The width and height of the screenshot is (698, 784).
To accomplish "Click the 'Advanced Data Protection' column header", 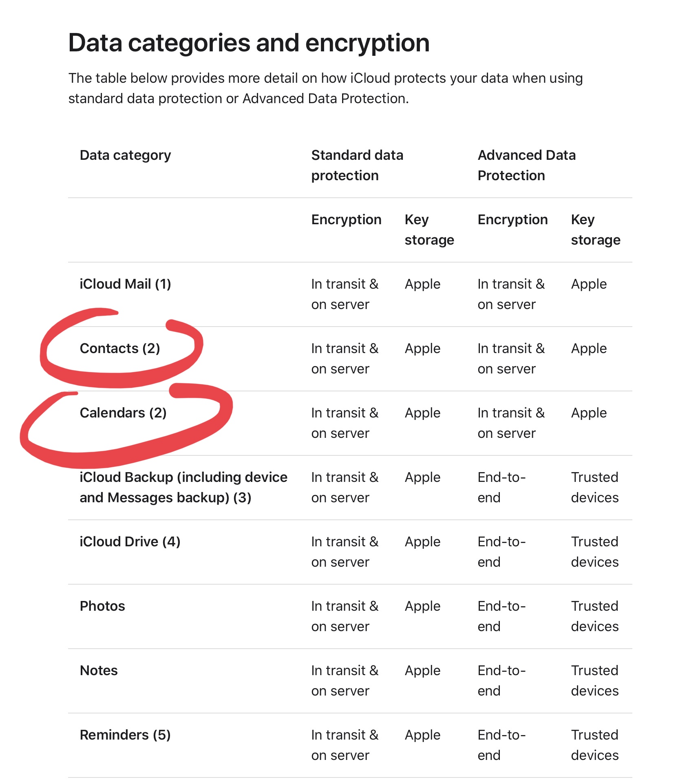I will point(527,166).
